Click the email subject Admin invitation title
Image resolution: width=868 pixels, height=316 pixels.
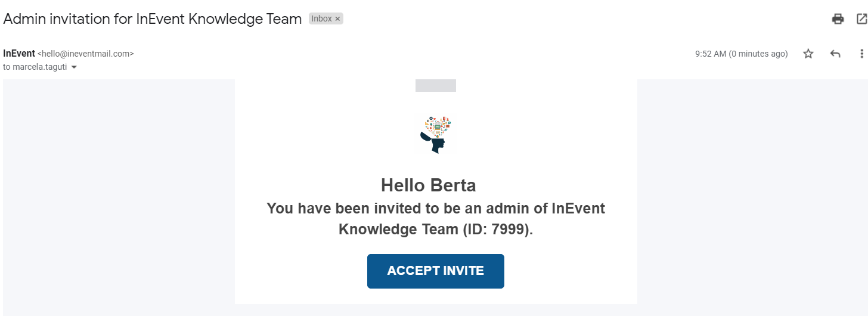tap(153, 19)
